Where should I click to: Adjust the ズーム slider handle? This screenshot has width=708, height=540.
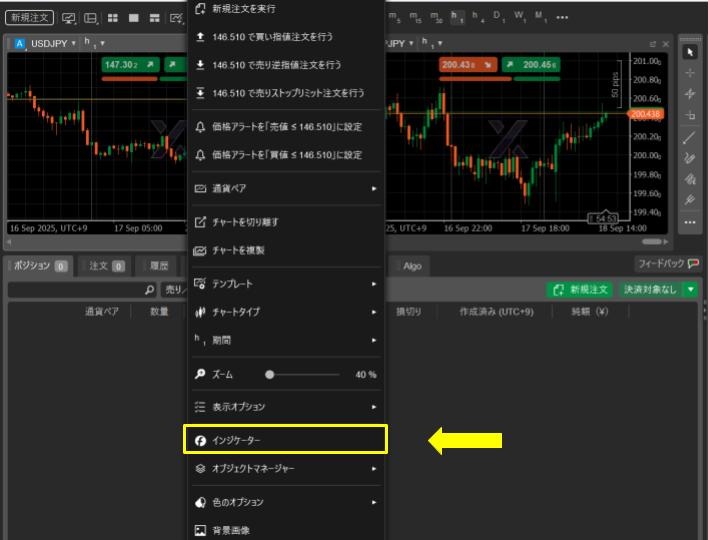tap(269, 374)
